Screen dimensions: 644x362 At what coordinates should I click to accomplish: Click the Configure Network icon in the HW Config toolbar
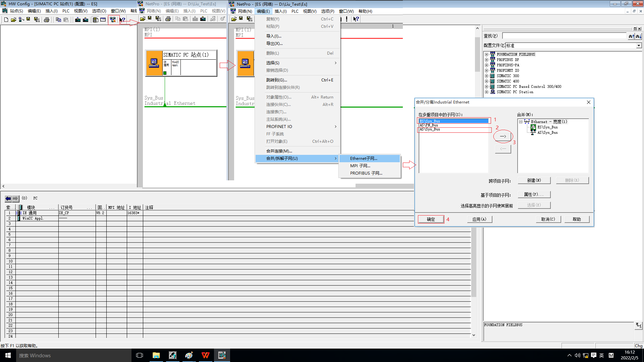113,19
